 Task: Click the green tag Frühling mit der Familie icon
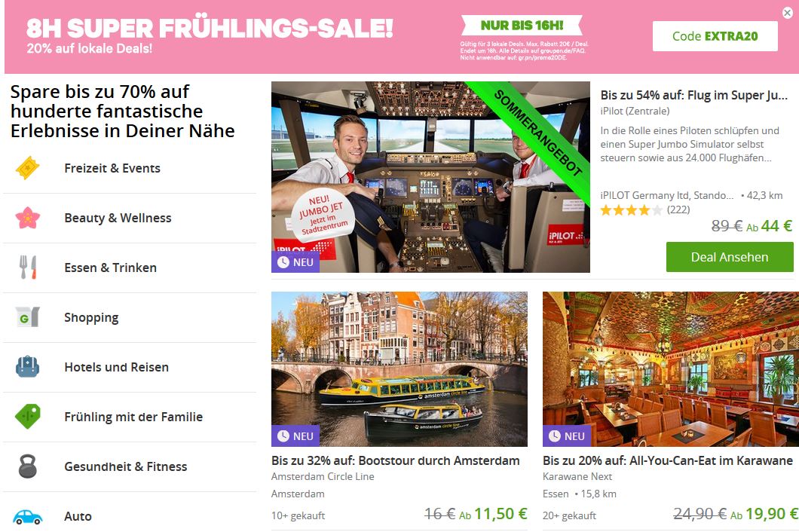coord(28,417)
